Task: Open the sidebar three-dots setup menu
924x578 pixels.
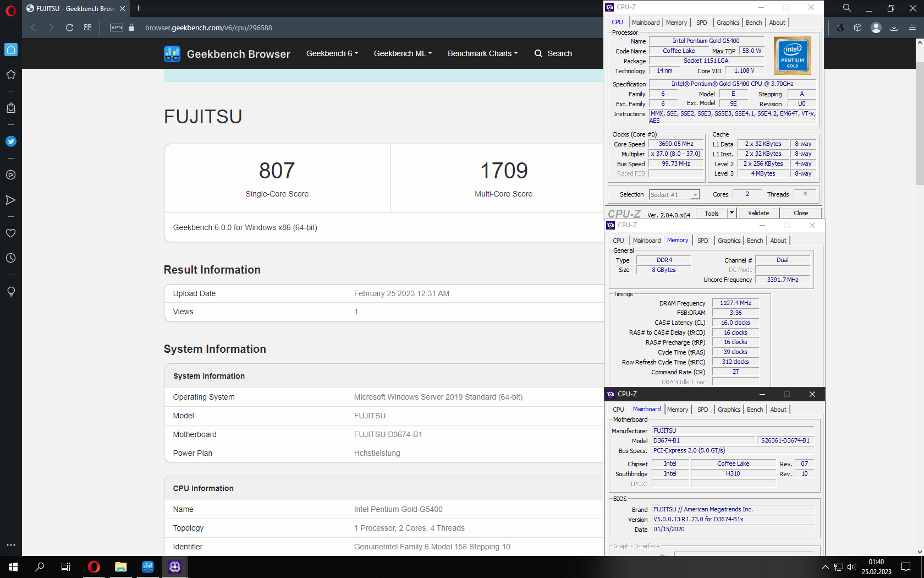Action: 11,545
